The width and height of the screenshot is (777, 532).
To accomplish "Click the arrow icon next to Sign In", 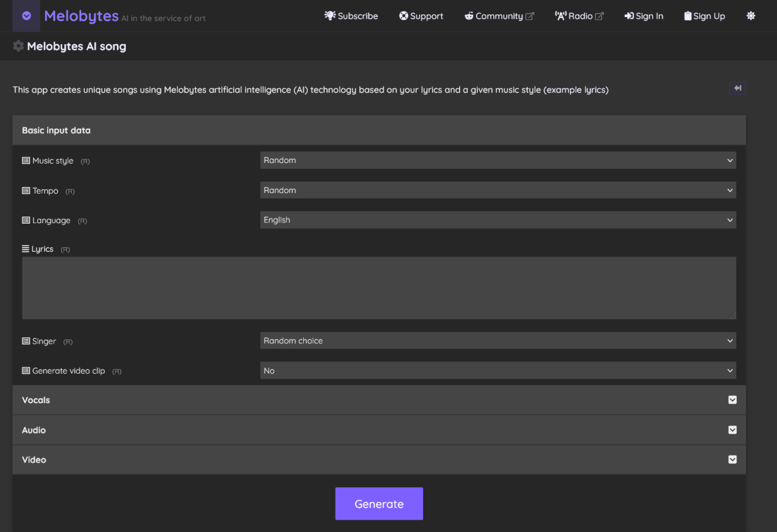I will (628, 16).
